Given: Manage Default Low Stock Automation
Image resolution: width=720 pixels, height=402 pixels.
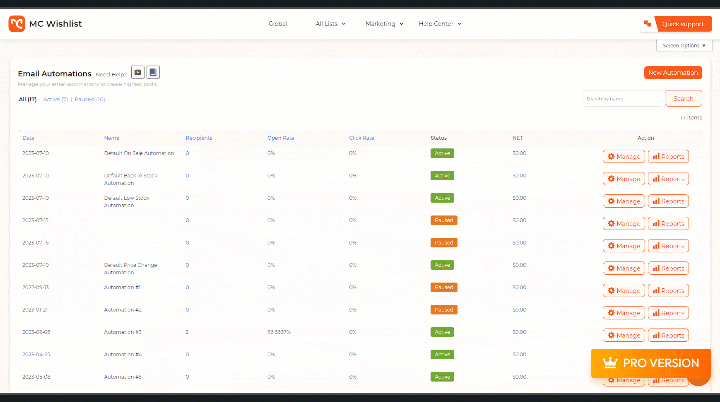Looking at the screenshot, I should pos(624,201).
